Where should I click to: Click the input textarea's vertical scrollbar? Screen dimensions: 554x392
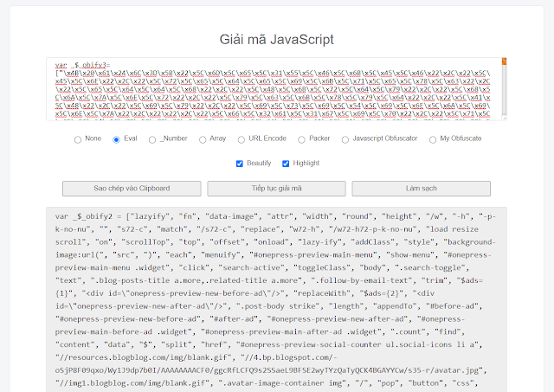(504, 89)
